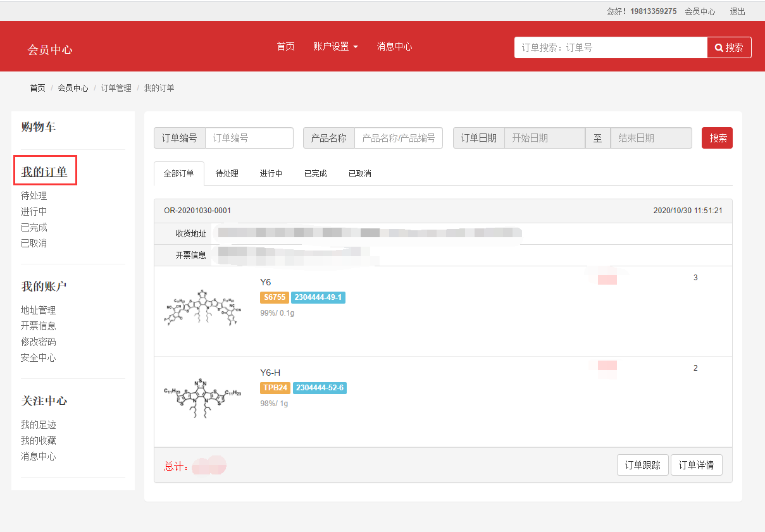The height and width of the screenshot is (532, 765).
Task: Open 地址管理 in the sidebar
Action: click(x=38, y=310)
